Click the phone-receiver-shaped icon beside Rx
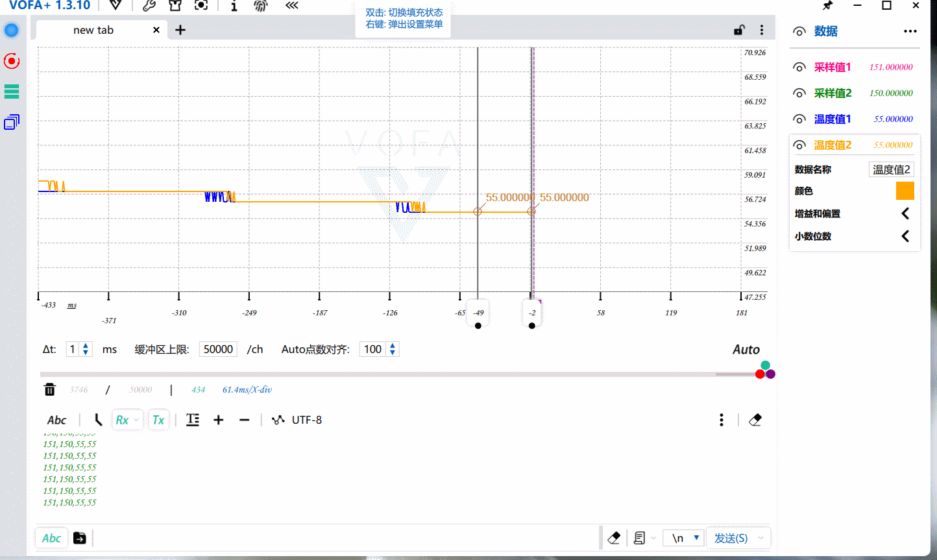The height and width of the screenshot is (560, 937). click(x=98, y=420)
